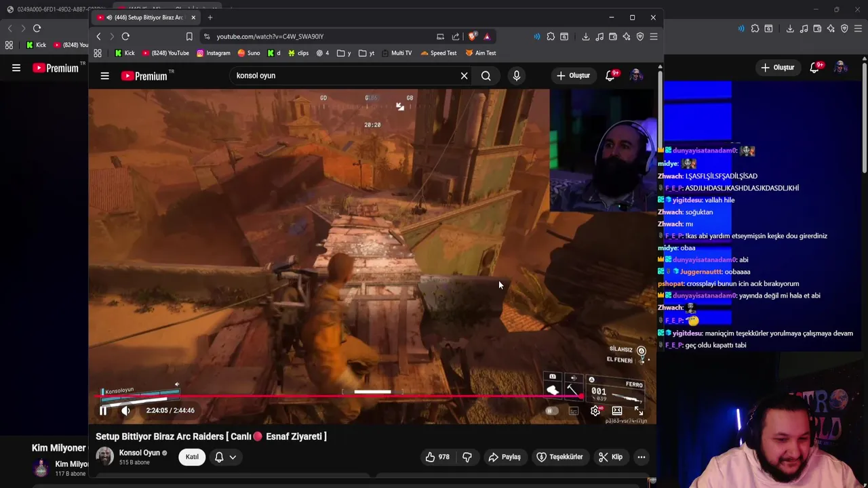Switch to theater mode in player
Screen dimensions: 868x488
pyautogui.click(x=617, y=411)
